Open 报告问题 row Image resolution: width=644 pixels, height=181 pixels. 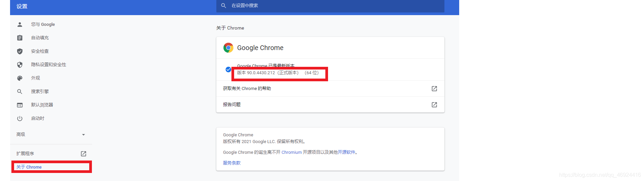click(330, 104)
